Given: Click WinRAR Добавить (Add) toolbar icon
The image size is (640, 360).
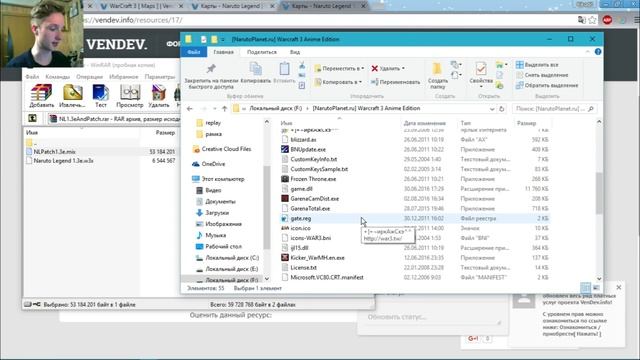Looking at the screenshot, I should pyautogui.click(x=42, y=96).
